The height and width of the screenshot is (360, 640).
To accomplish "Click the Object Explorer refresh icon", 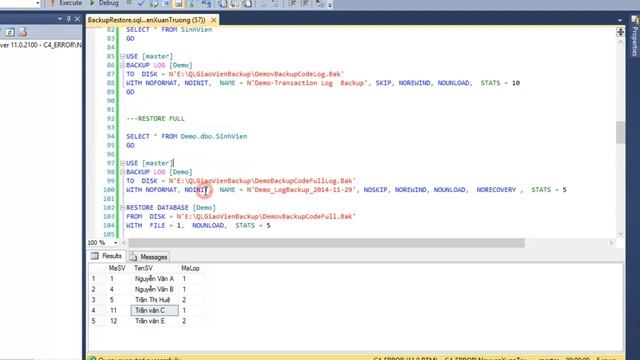I will (x=10, y=32).
